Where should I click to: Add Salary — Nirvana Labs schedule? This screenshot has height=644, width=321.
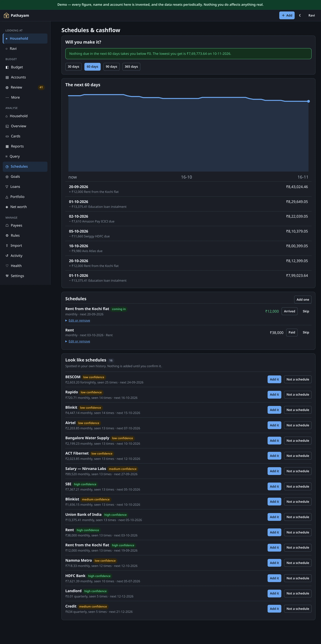(x=274, y=471)
